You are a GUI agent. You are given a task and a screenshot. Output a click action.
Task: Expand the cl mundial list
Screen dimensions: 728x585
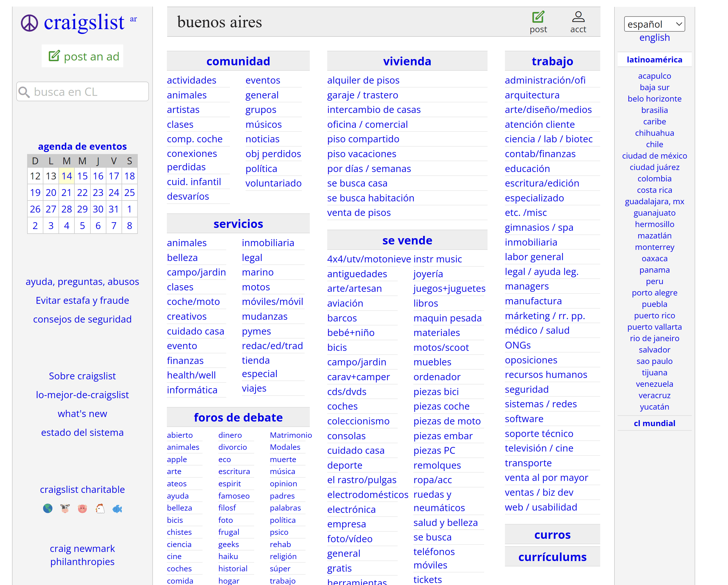tap(654, 423)
